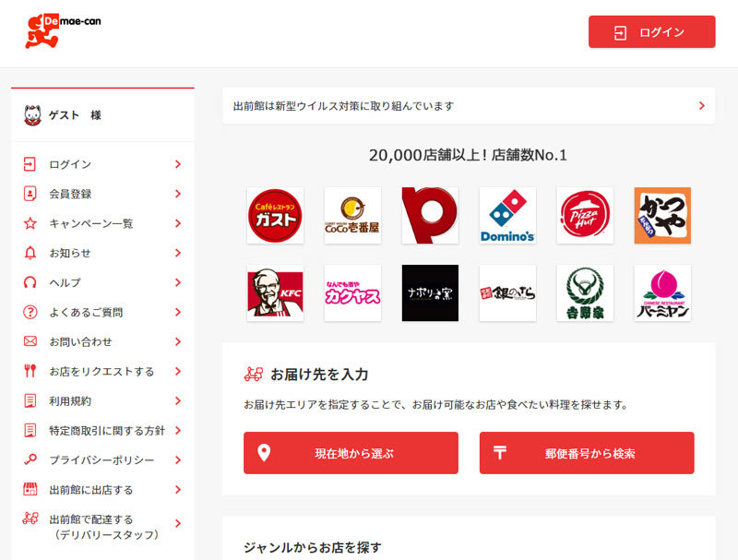Screen dimensions: 738x560
Task: Open the Gusto restaurant logo
Action: tap(275, 216)
